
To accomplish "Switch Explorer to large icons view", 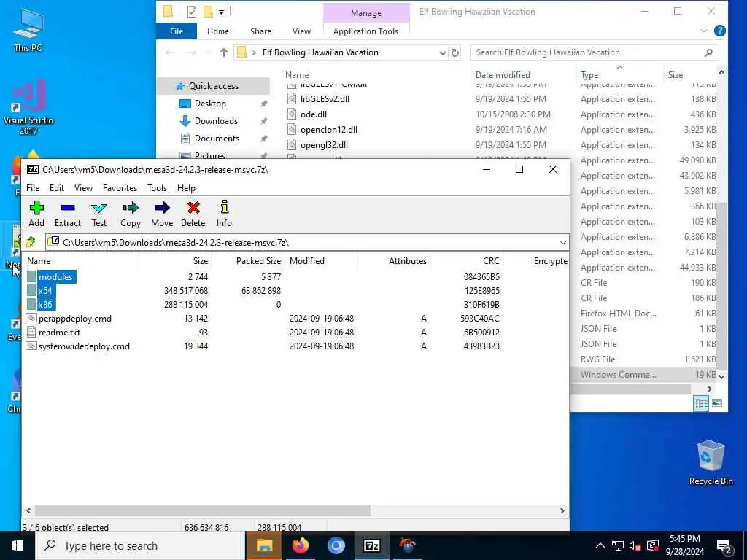I will point(717,403).
